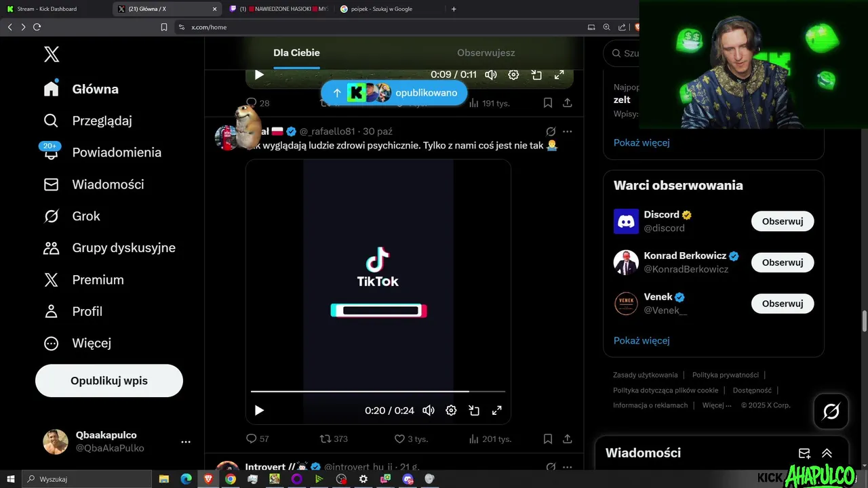Focus the X search field
868x488 pixels.
(621, 53)
